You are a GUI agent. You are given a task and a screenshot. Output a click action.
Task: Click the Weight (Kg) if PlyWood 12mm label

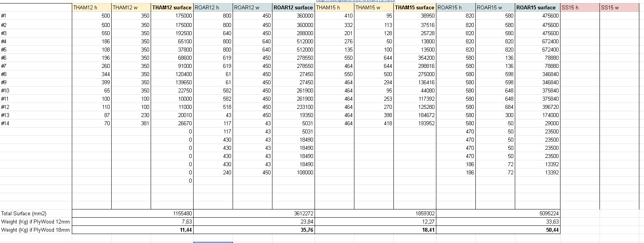pyautogui.click(x=36, y=222)
